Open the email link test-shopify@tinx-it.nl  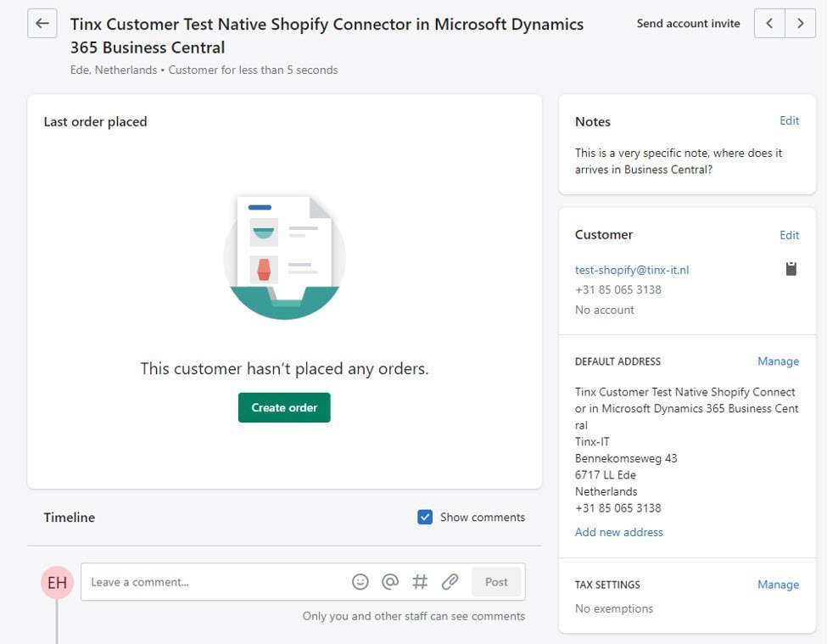click(633, 269)
